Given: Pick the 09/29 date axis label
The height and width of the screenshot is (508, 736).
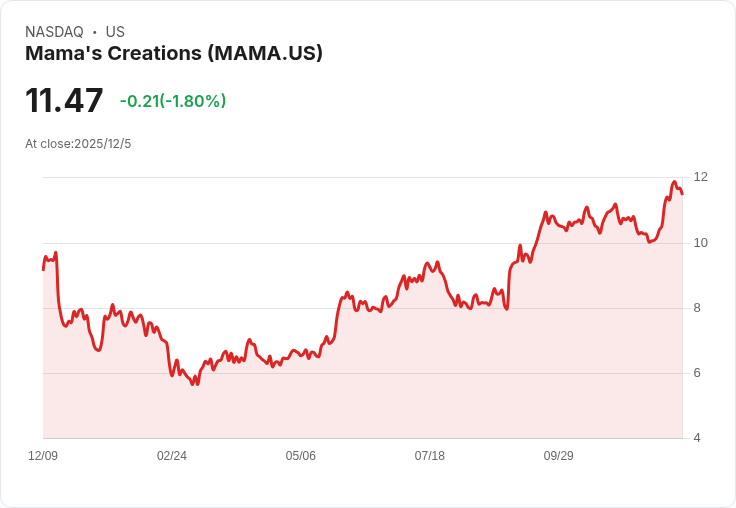Looking at the screenshot, I should click(x=559, y=456).
